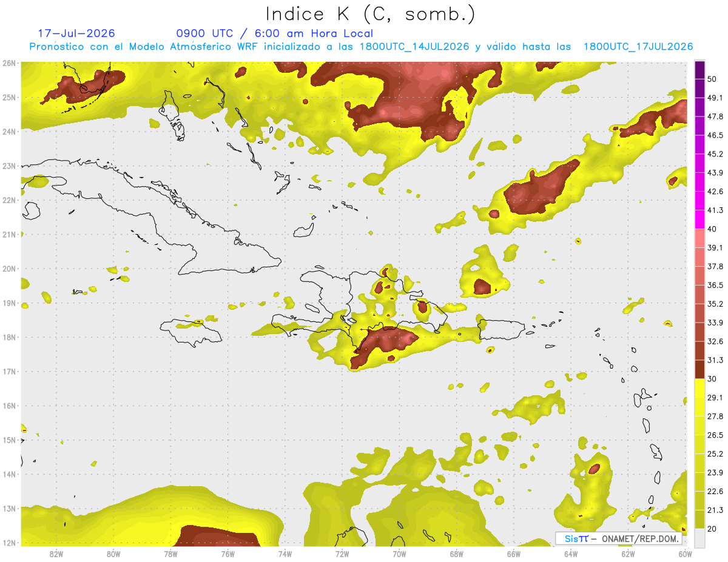Click the '80W' longitude axis label
Image resolution: width=728 pixels, height=562 pixels.
coord(113,554)
